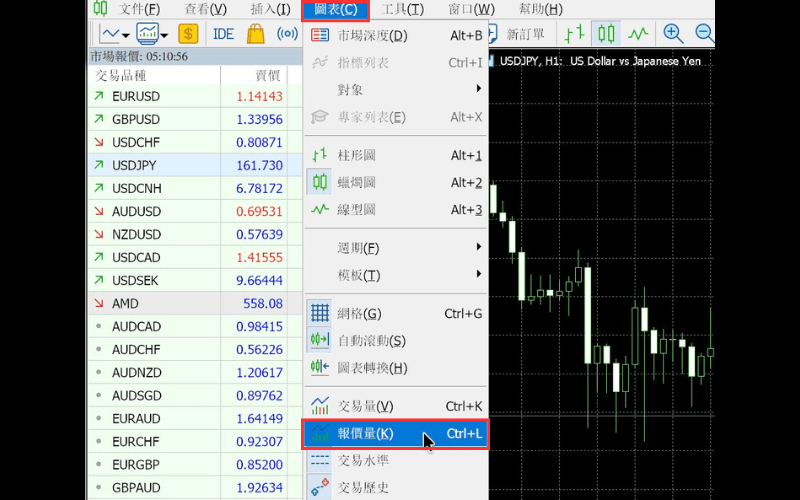The image size is (800, 500).
Task: Select the AUDCAD symbol row
Action: pos(195,326)
